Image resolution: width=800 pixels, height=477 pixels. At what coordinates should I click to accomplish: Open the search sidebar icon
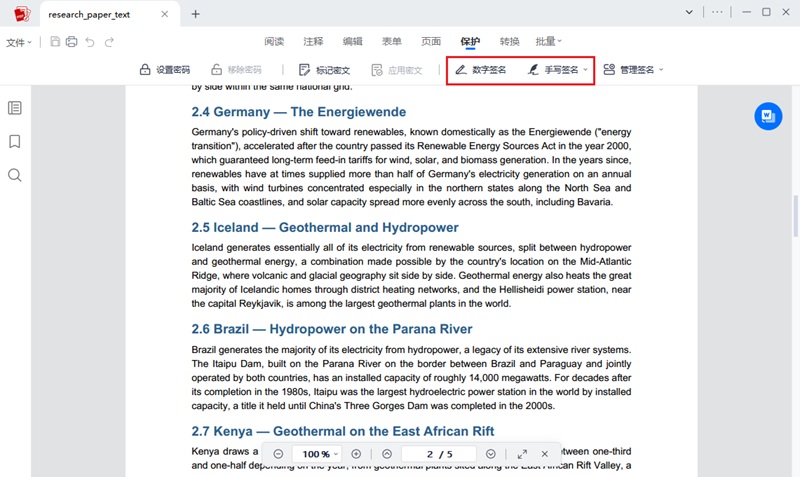pyautogui.click(x=15, y=175)
